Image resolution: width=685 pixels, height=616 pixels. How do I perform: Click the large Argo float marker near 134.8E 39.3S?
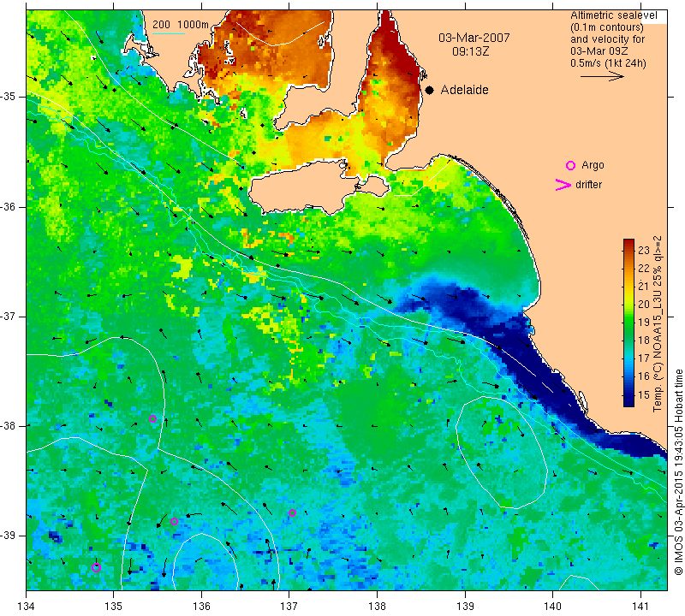97,567
